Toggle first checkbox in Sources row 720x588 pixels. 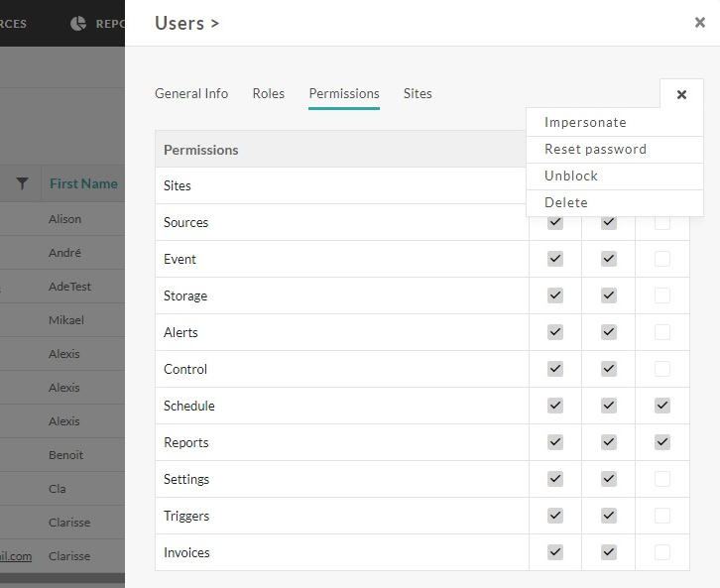point(555,222)
